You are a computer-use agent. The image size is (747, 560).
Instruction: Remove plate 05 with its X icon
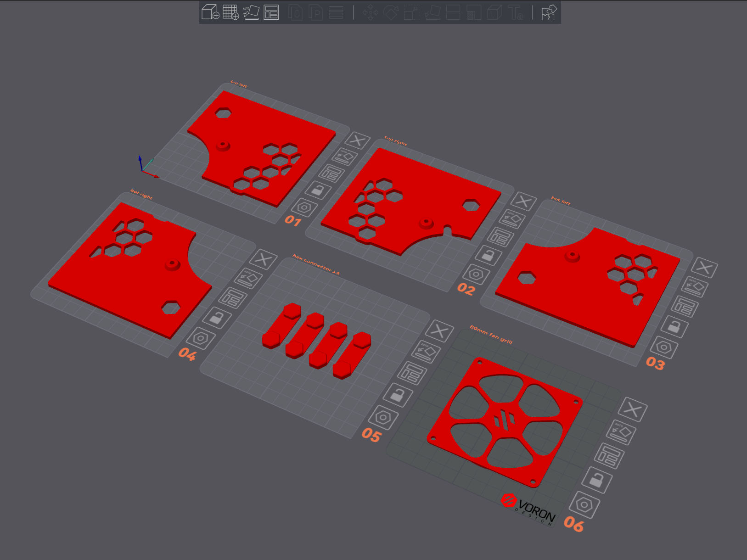tap(439, 330)
